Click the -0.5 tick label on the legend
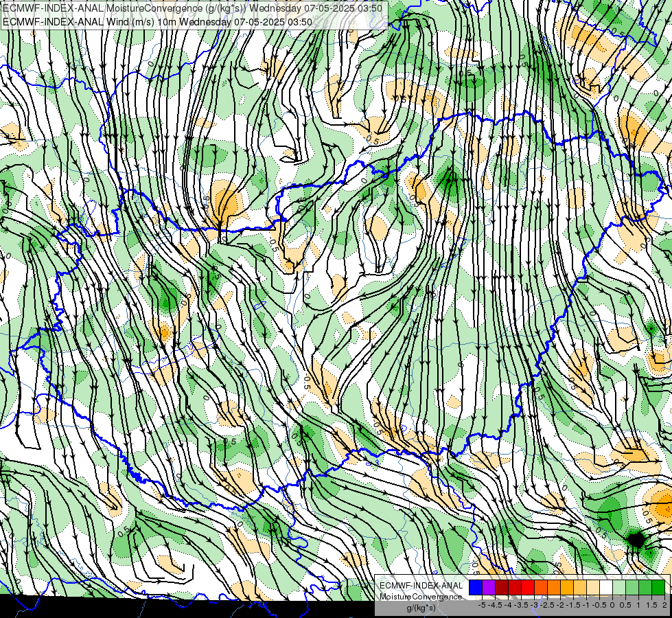 coord(599,605)
